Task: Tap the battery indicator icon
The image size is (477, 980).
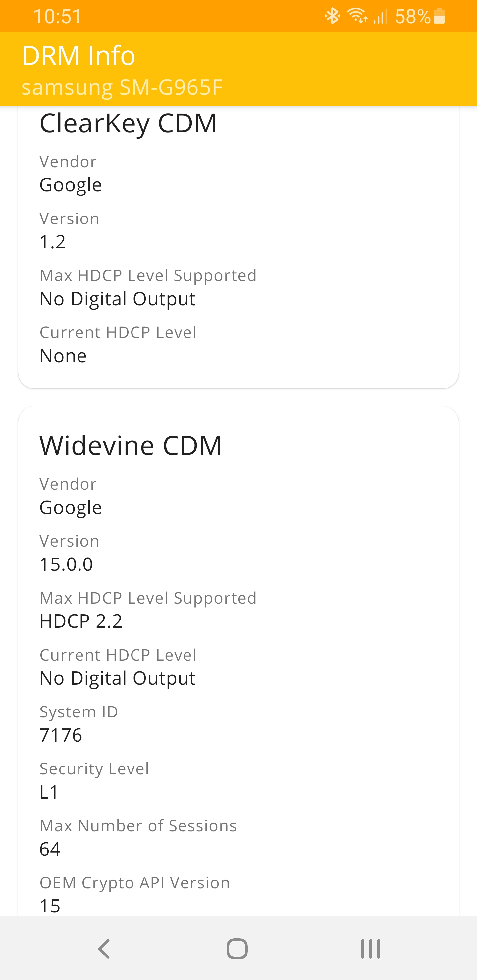Action: pos(440,16)
